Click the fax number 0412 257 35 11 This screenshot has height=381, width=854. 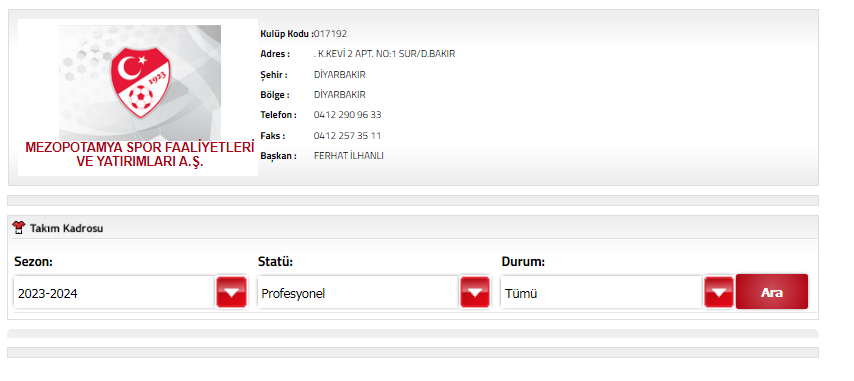click(x=347, y=136)
